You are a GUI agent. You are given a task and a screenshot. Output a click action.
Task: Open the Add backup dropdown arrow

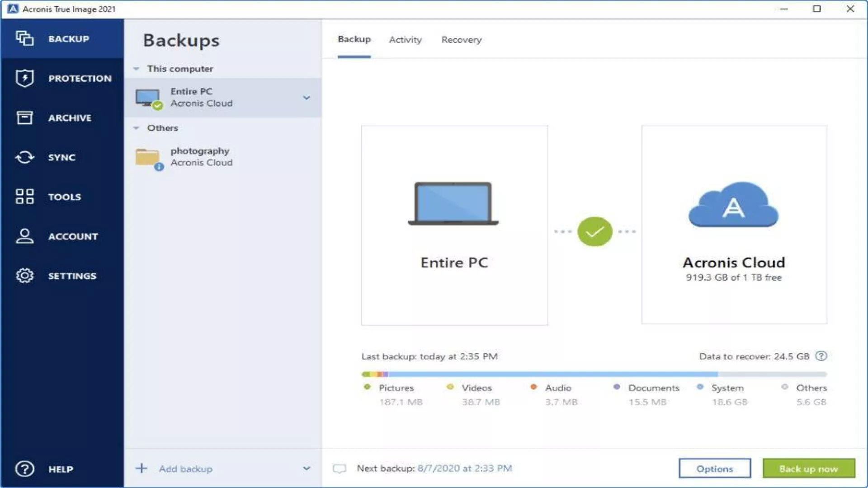[306, 469]
